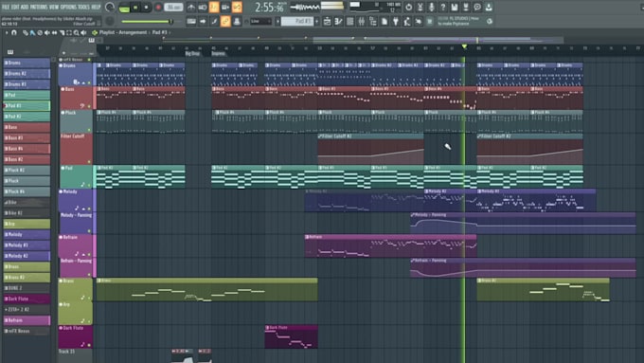Select the Dark Flute pattern in picker
Image resolution: width=644 pixels, height=363 pixels.
tap(27, 299)
